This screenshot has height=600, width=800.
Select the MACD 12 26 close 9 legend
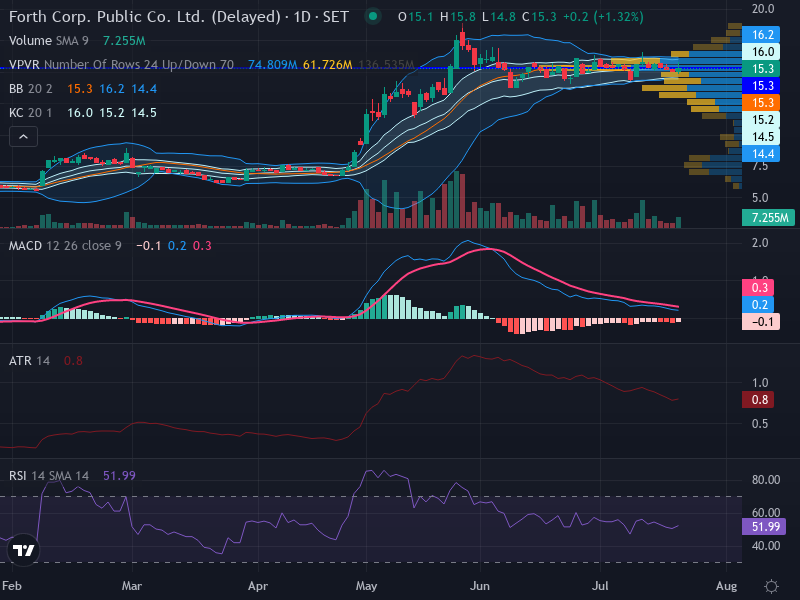tap(65, 246)
